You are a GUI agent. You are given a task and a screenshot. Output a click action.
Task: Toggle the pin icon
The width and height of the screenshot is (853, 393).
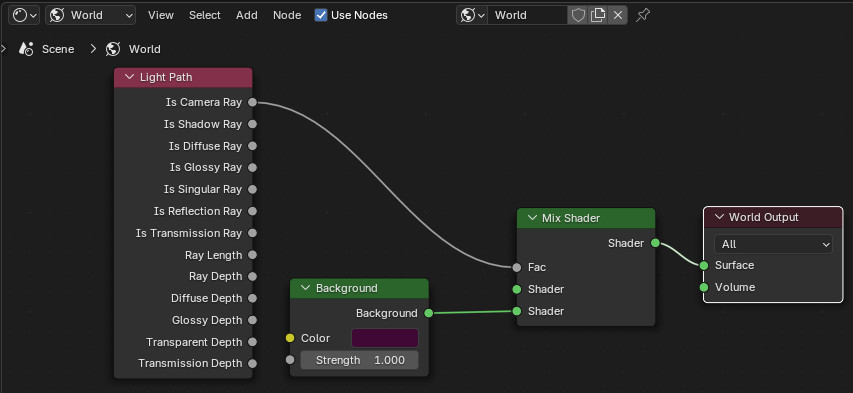(x=643, y=15)
